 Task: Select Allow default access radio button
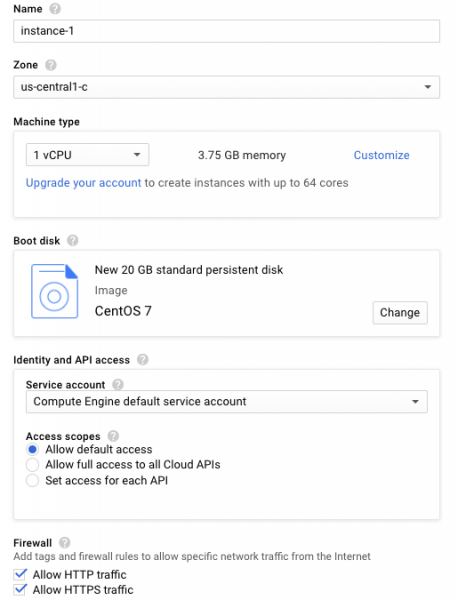(33, 449)
